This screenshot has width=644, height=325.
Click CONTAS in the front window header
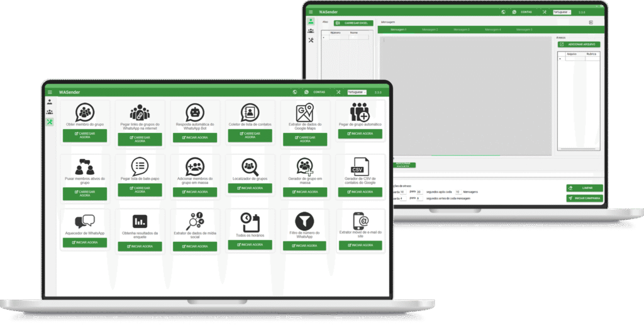click(319, 92)
